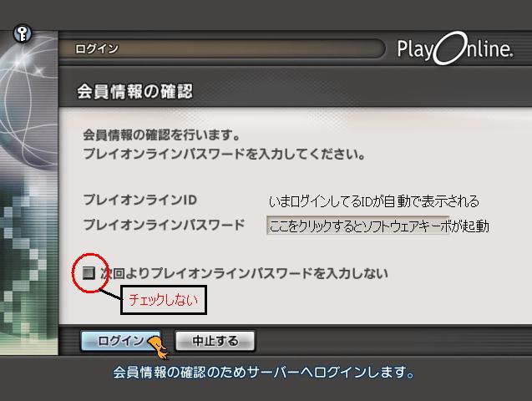Viewport: 532px width, 401px height.
Task: Click the displayed PlayOnline ID value
Action: pyautogui.click(x=374, y=201)
